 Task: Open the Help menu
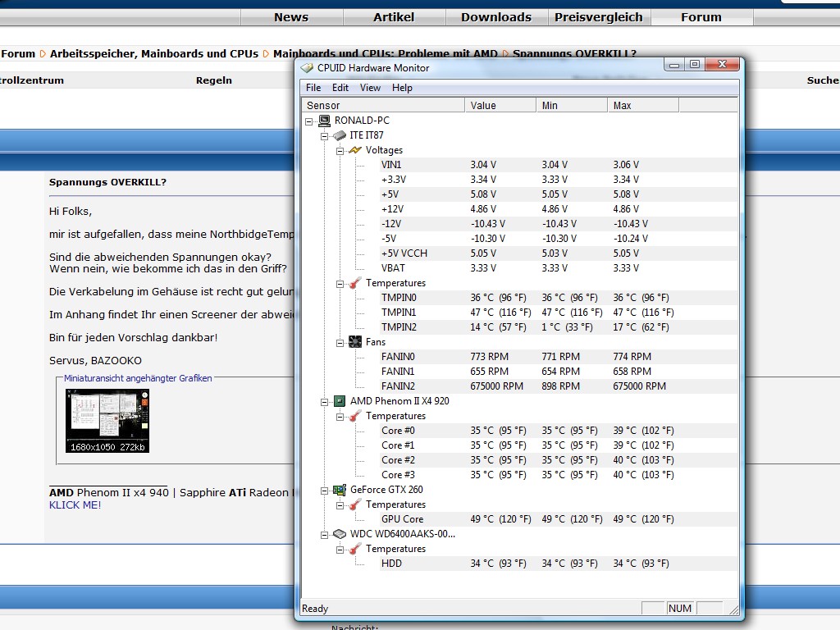[402, 88]
